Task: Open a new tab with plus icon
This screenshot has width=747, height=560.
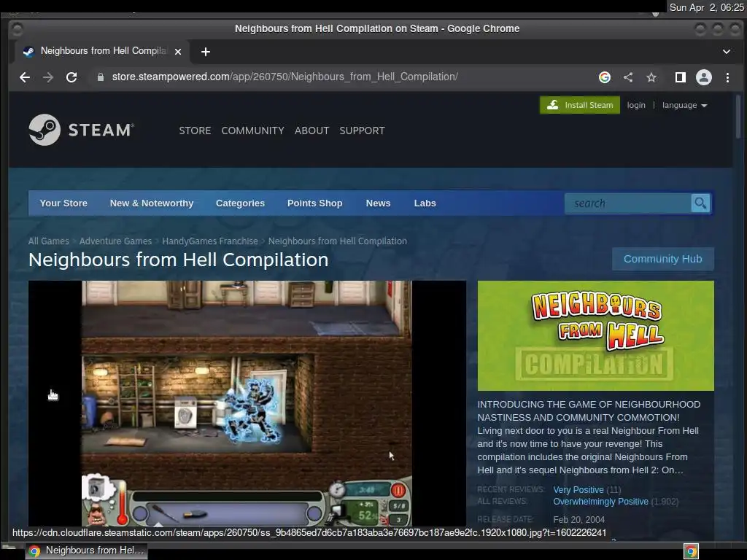Action: pos(205,52)
